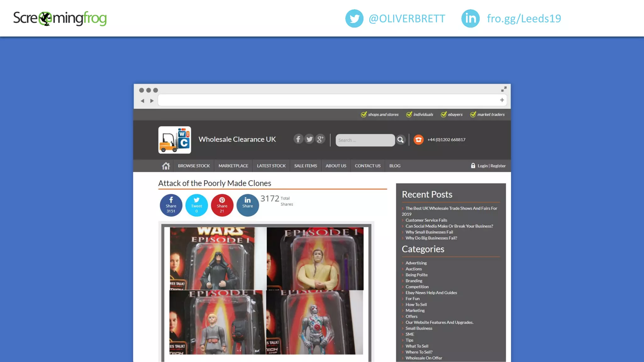Viewport: 644px width, 362px height.
Task: Click the Facebook Share round button
Action: 171,205
